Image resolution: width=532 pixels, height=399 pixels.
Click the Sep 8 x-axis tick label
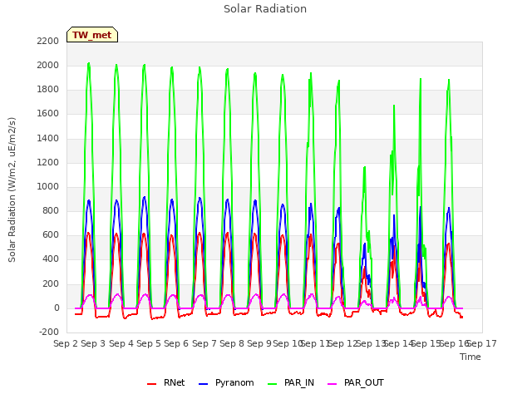pyautogui.click(x=232, y=343)
